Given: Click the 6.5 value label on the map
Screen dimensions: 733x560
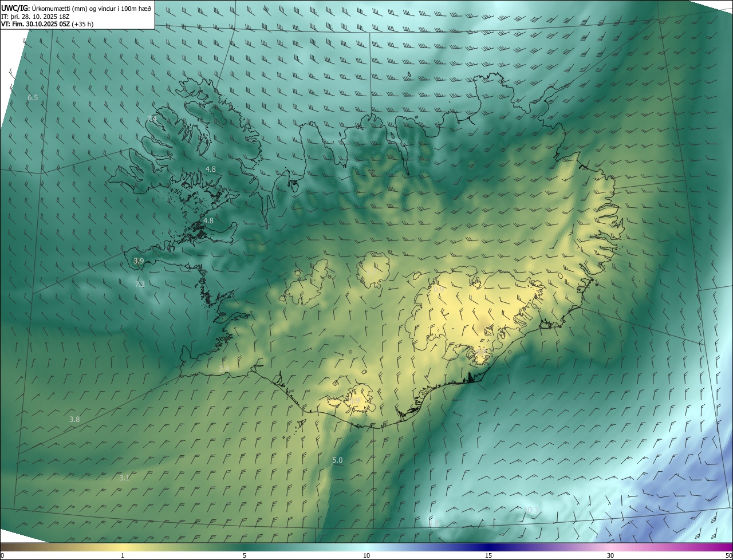Looking at the screenshot, I should click(33, 98).
